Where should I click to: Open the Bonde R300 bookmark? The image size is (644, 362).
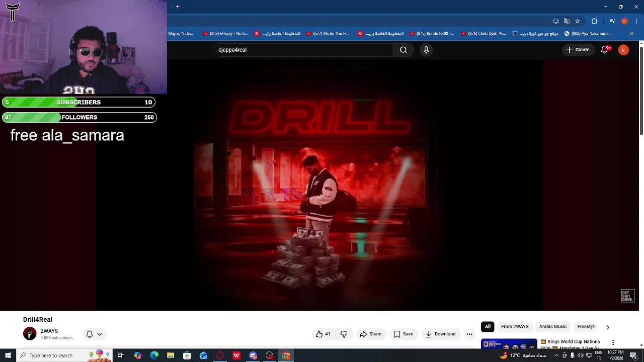click(x=432, y=34)
